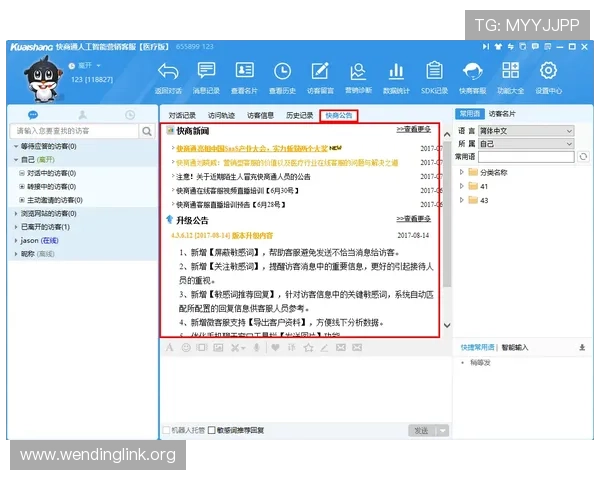Open the 所属 自己 dropdown

(526, 144)
